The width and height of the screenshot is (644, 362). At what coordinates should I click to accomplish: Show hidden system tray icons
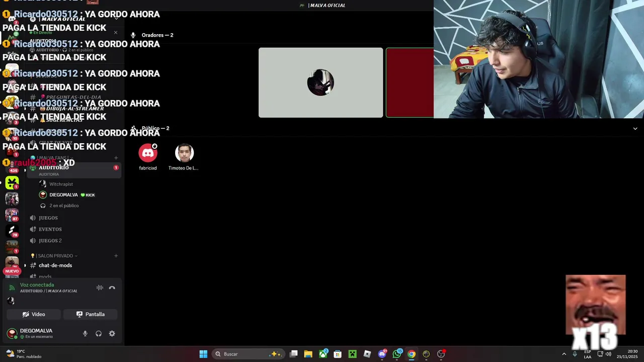(x=564, y=354)
